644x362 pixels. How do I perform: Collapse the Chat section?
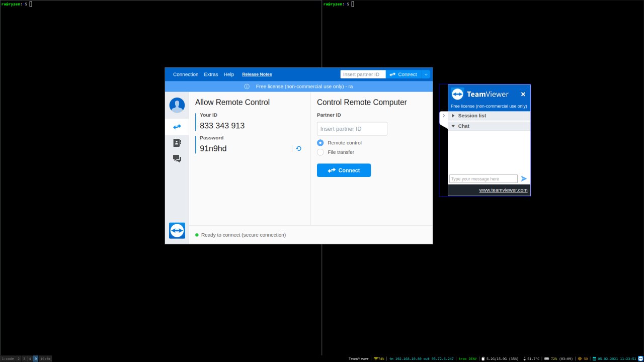point(489,126)
